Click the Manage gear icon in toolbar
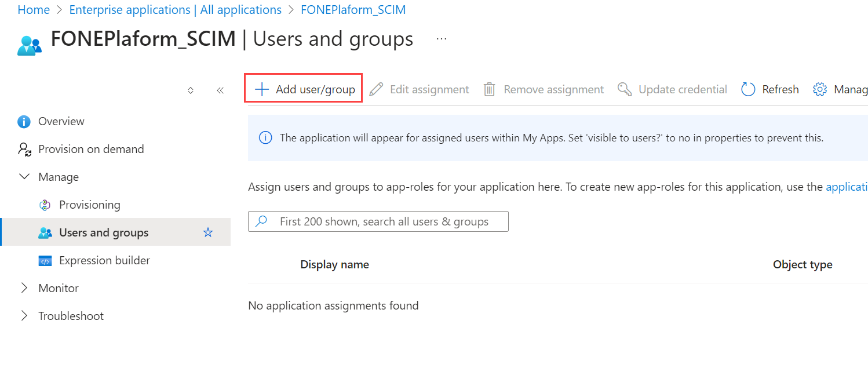Screen dimensions: 868x375 pyautogui.click(x=820, y=89)
